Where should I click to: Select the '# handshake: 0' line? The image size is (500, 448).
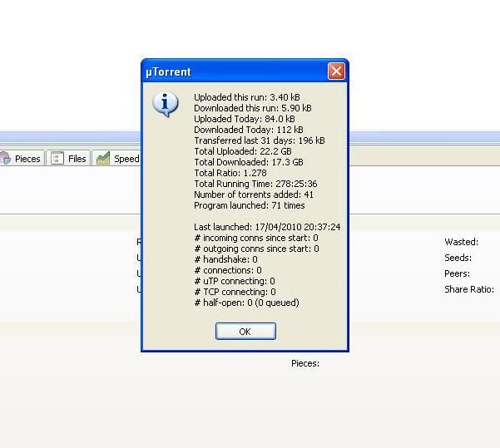coord(225,259)
